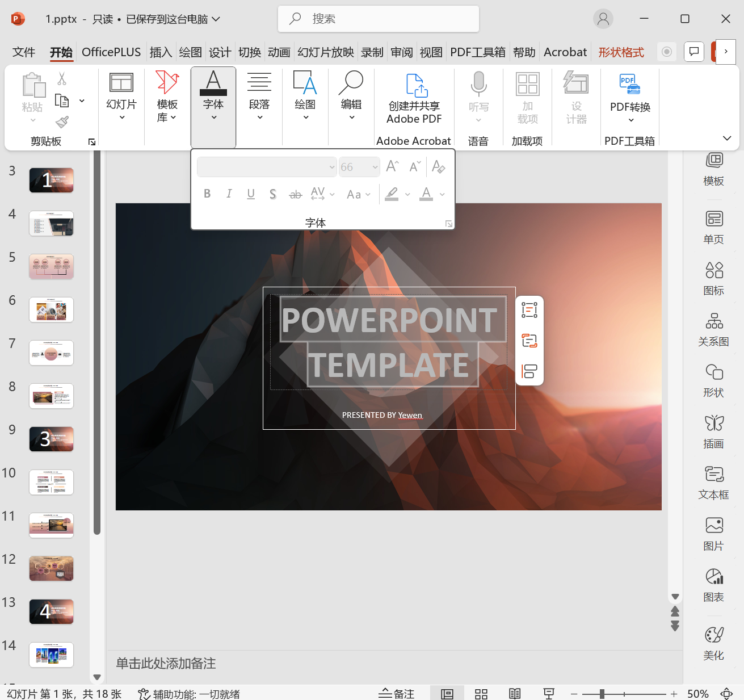
Task: Open the font size dropdown
Action: [x=375, y=167]
